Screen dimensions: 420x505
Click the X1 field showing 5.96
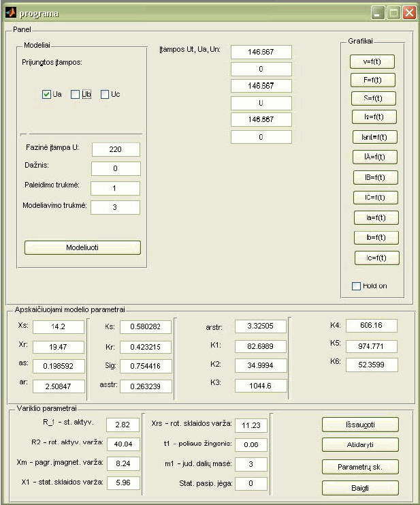[123, 483]
